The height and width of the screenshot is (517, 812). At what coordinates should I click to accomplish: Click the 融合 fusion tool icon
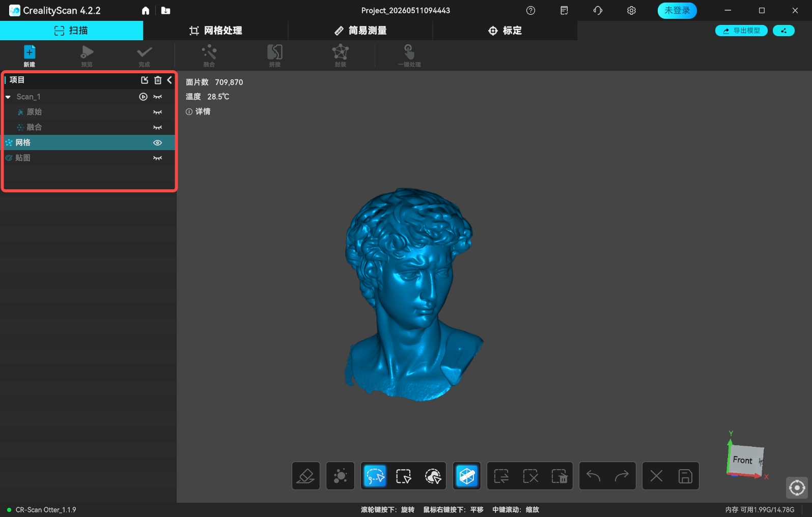click(x=209, y=52)
